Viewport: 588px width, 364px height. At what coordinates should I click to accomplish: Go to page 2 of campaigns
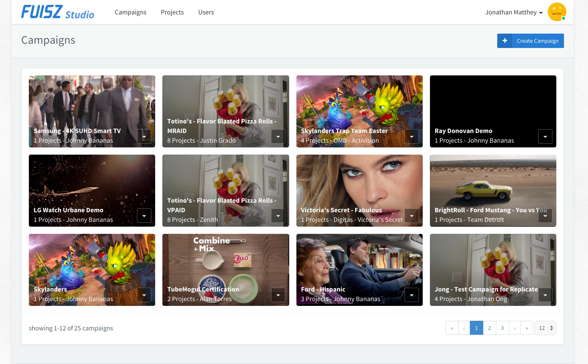pyautogui.click(x=489, y=328)
